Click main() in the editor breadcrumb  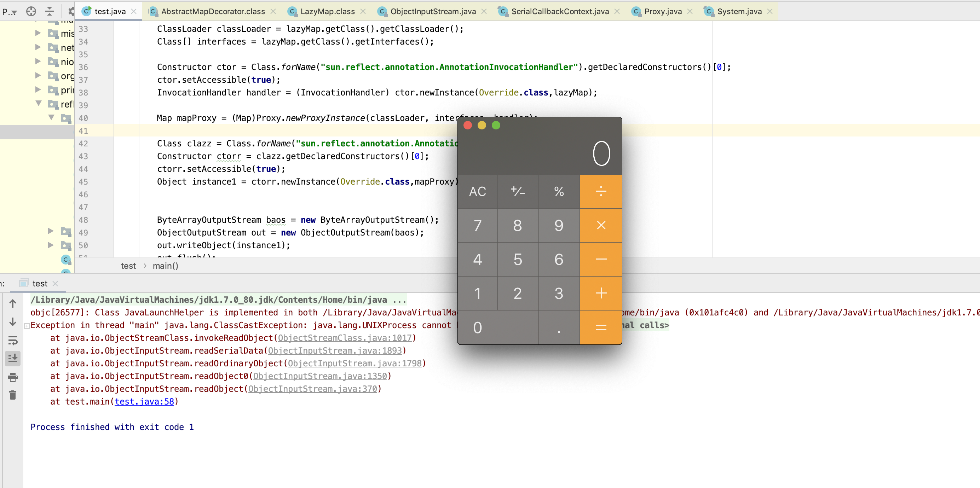[x=166, y=266]
